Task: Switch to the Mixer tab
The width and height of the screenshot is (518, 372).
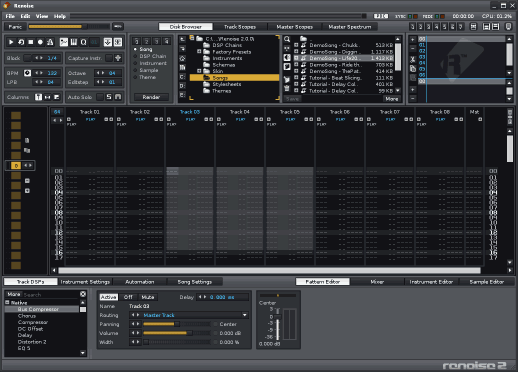Action: pyautogui.click(x=377, y=282)
